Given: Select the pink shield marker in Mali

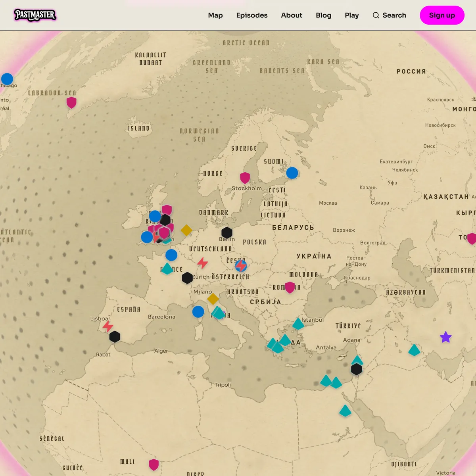Looking at the screenshot, I should point(154,464).
